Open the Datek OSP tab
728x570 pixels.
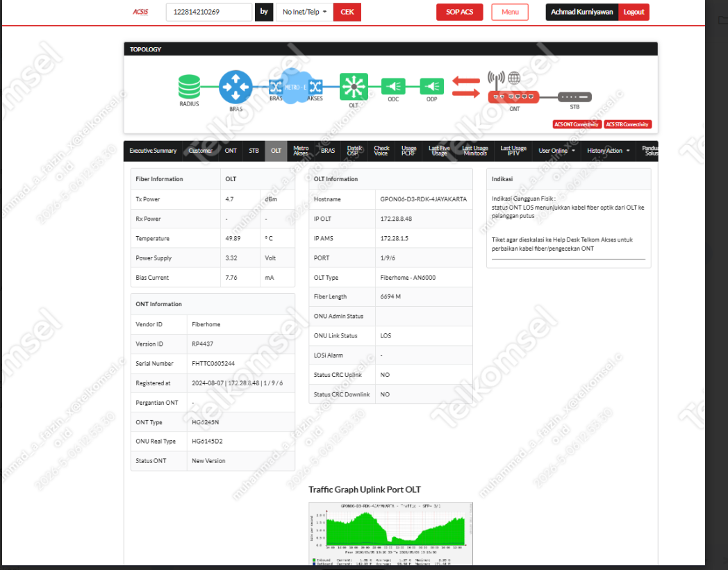(x=354, y=151)
